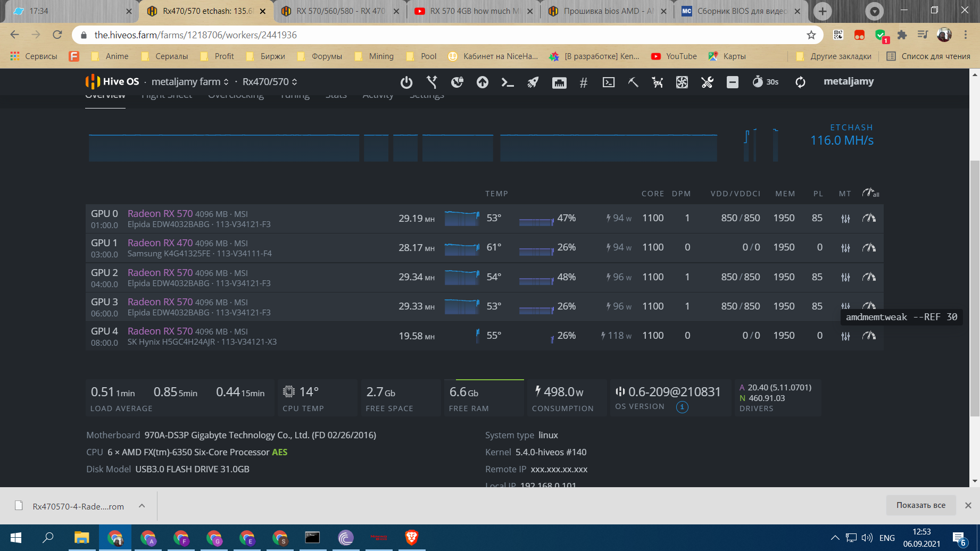
Task: Click the Показать все downloads button
Action: 920,505
